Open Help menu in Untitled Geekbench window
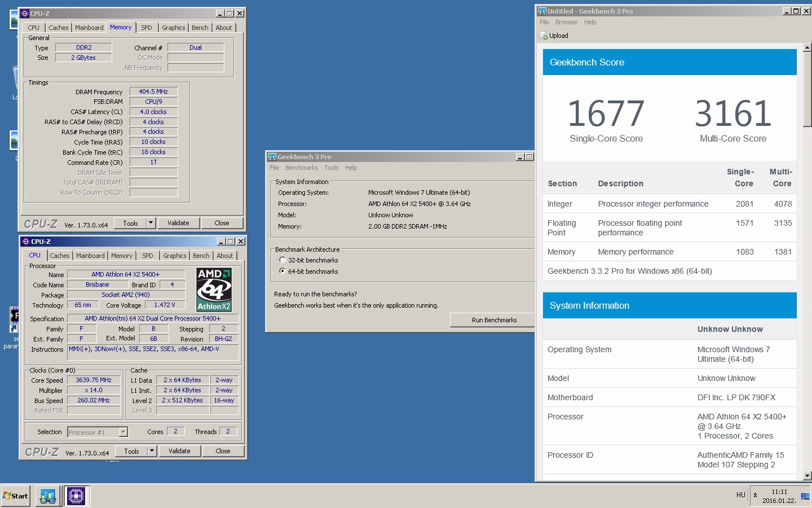This screenshot has width=812, height=508. tap(590, 22)
